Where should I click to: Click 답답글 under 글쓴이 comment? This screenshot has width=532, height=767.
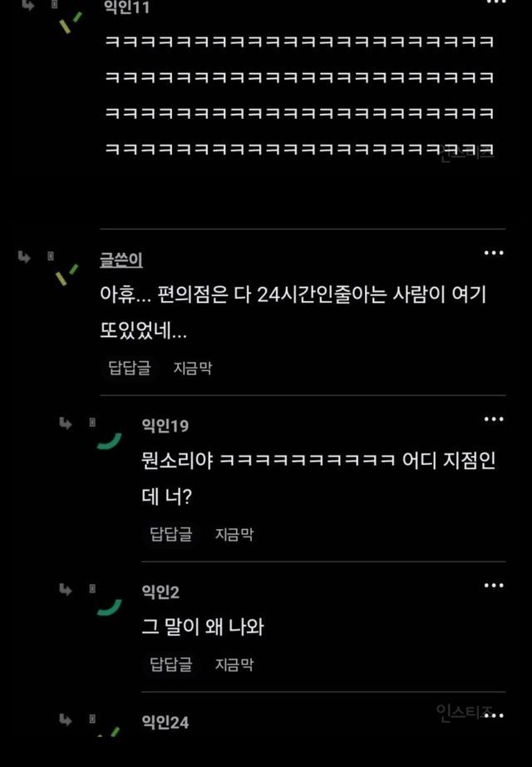point(130,368)
